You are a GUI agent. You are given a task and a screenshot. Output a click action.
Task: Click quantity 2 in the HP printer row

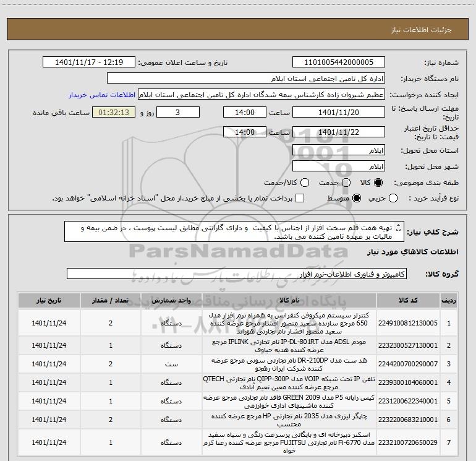(111, 420)
